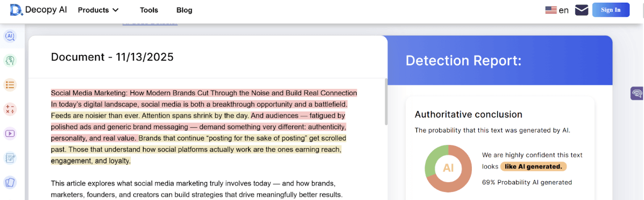
Task: Click the 'like AI generated.' badge
Action: click(x=533, y=167)
